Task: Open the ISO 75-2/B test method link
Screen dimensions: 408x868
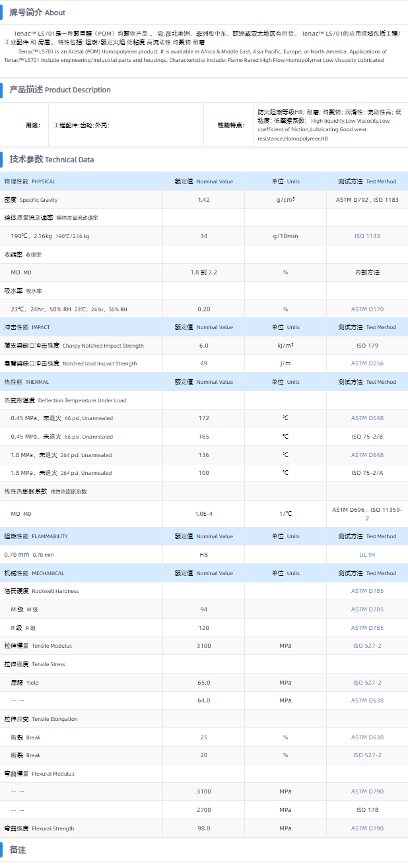Action: click(x=367, y=437)
